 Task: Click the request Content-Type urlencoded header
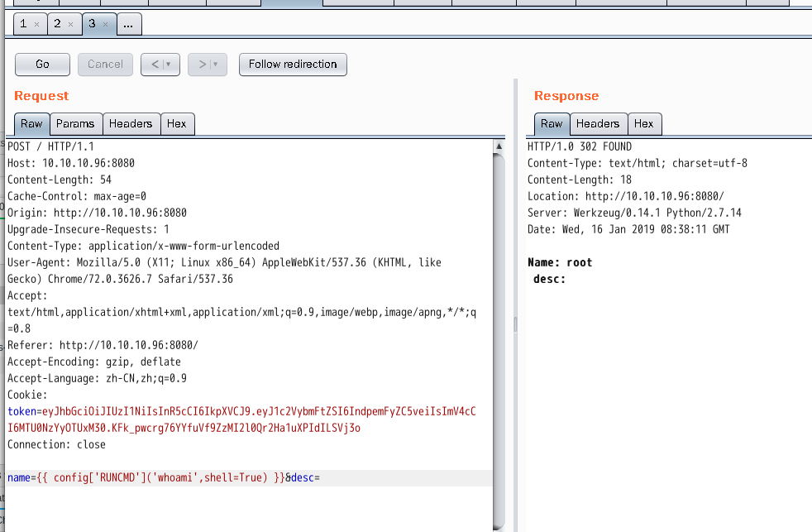click(143, 246)
